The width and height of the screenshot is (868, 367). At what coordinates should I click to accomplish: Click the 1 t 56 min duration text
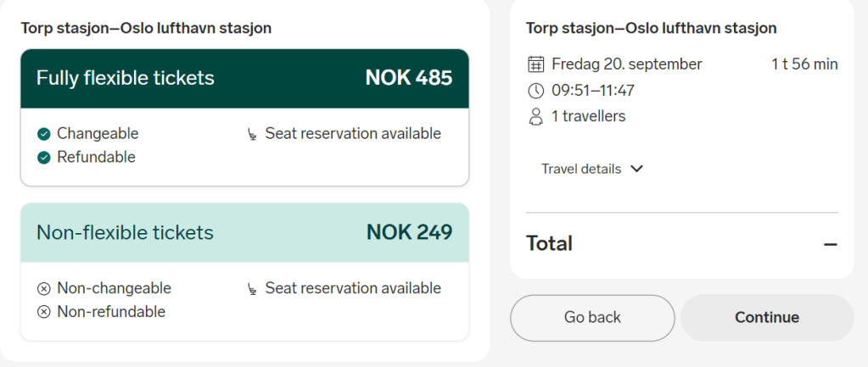(804, 64)
